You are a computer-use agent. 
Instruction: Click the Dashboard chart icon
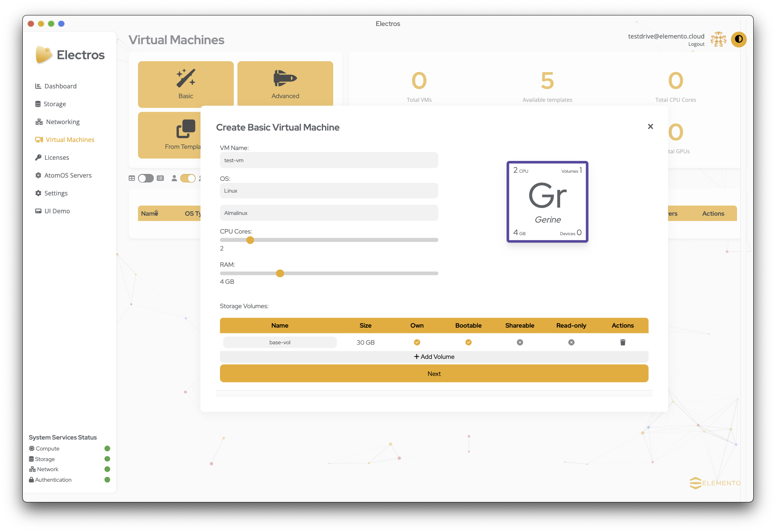[x=38, y=86]
